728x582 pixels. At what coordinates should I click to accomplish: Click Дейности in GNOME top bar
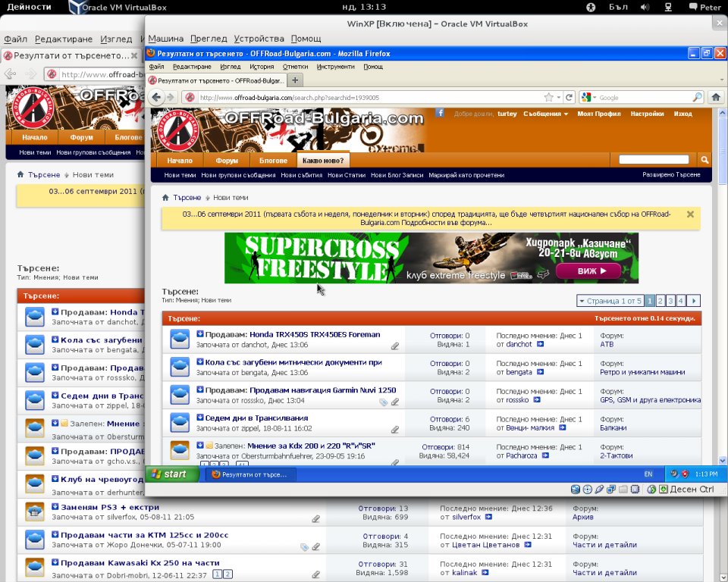pyautogui.click(x=30, y=7)
